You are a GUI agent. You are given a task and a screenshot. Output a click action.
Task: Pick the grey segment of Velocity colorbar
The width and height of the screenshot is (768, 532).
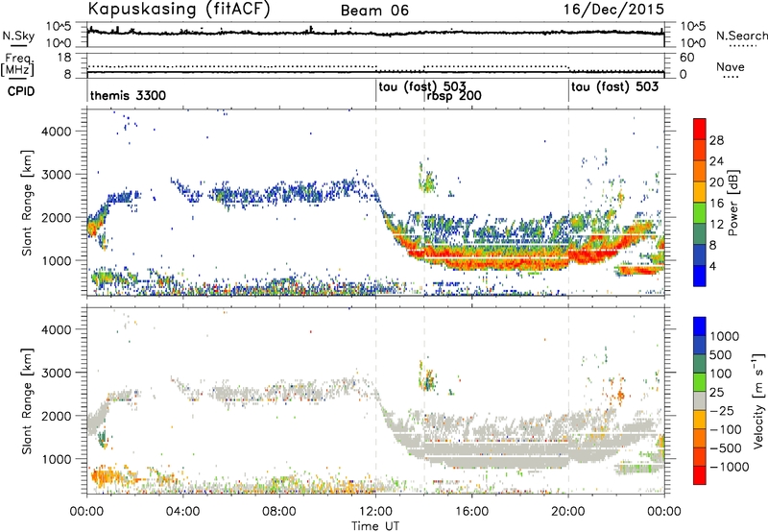pyautogui.click(x=700, y=401)
